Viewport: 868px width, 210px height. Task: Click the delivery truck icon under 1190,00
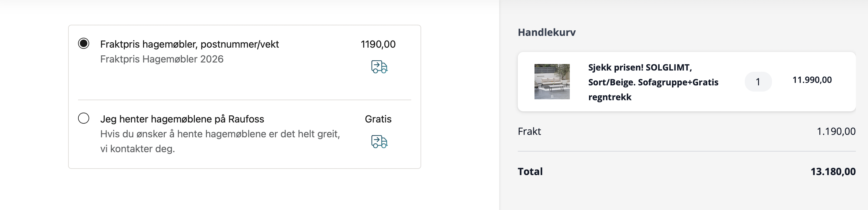(x=379, y=66)
